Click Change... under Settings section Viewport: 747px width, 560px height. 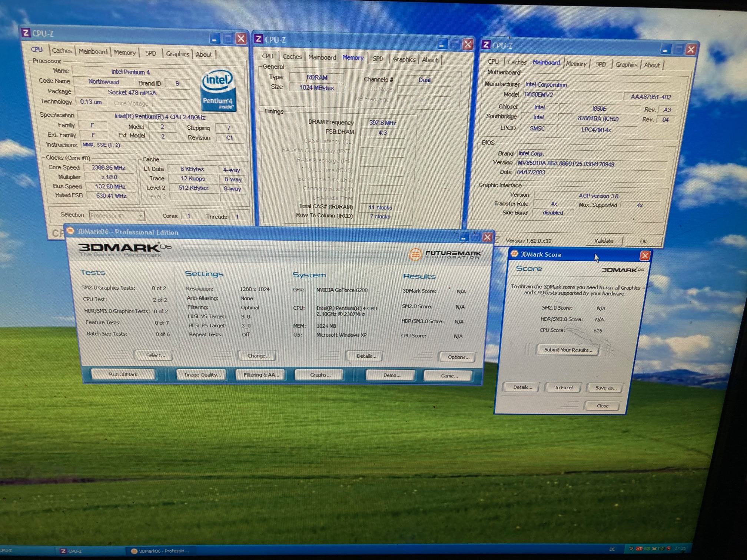258,356
